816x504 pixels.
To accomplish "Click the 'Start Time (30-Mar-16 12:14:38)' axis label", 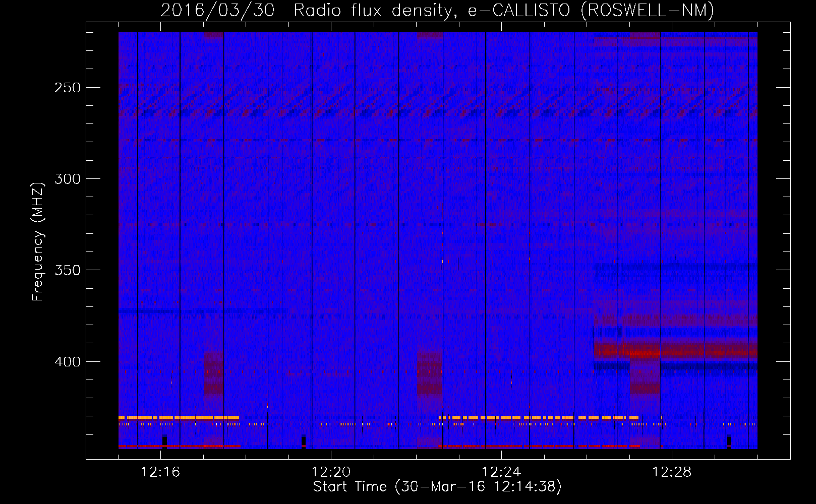I will (437, 487).
